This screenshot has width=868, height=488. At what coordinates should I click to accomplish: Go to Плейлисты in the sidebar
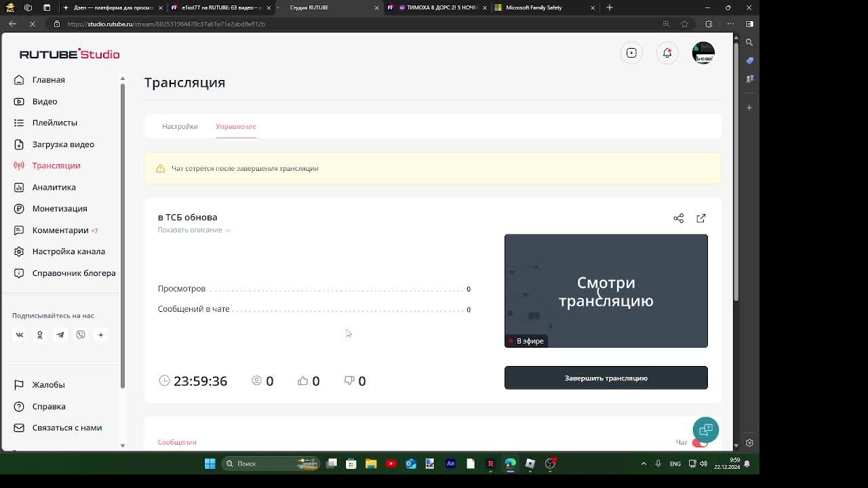[x=45, y=123]
